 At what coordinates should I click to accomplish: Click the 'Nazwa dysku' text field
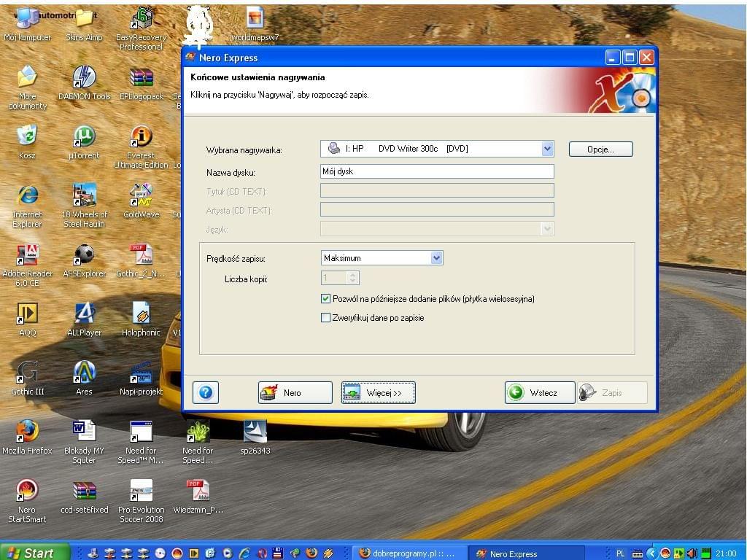(437, 171)
